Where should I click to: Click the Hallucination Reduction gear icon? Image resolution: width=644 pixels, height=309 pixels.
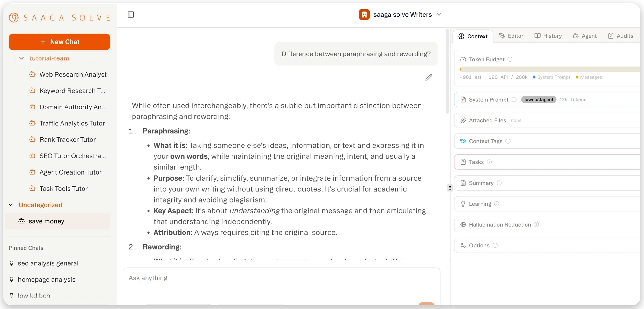point(463,225)
